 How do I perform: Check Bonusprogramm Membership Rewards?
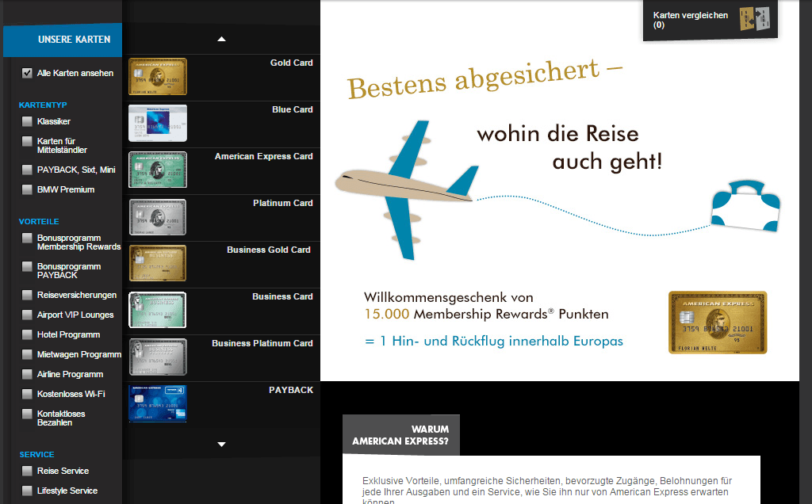coord(27,238)
